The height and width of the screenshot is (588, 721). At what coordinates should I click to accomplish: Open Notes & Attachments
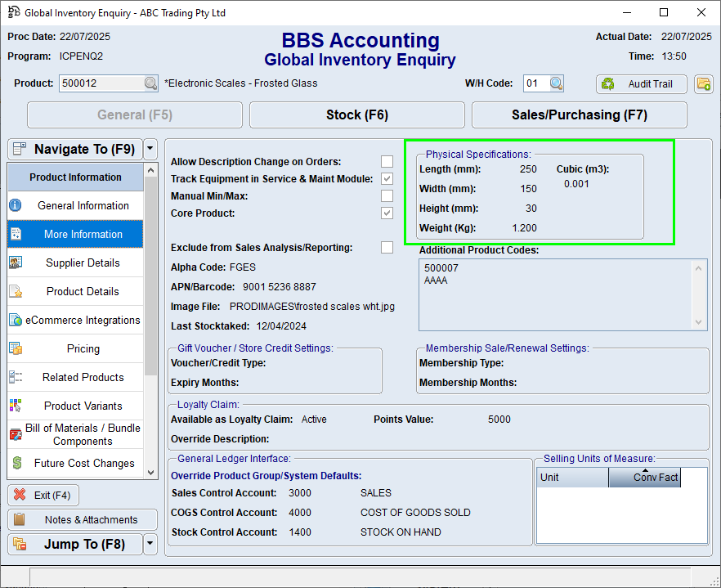(83, 520)
